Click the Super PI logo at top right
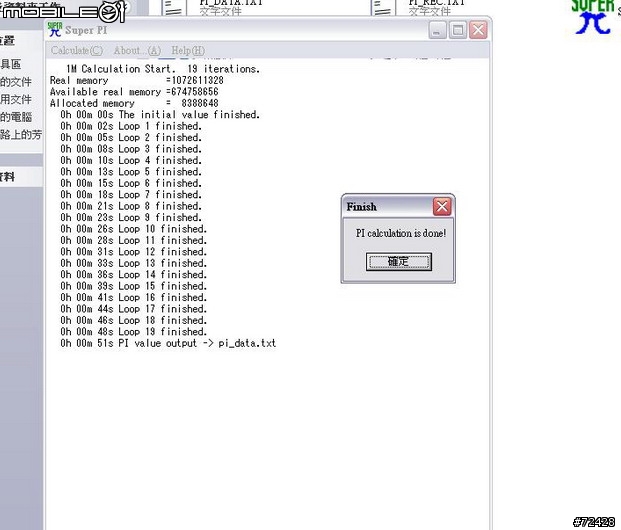The width and height of the screenshot is (621, 530). pyautogui.click(x=593, y=17)
